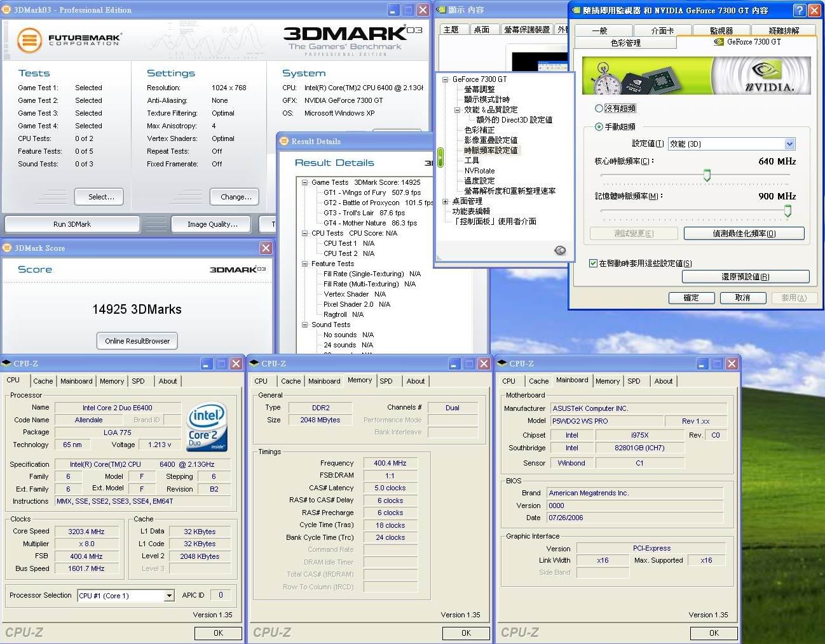This screenshot has width=825, height=644.
Task: Open the 效能 (3D) settings dropdown
Action: [x=789, y=144]
